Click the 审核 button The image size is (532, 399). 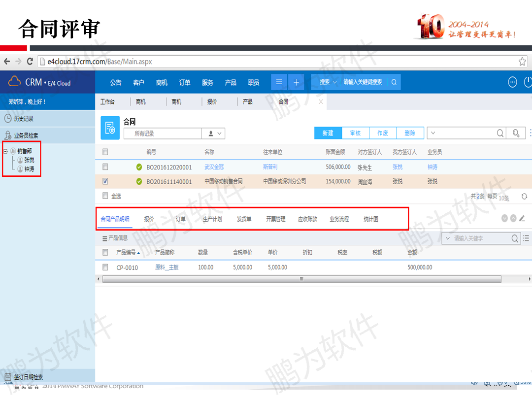pos(355,133)
